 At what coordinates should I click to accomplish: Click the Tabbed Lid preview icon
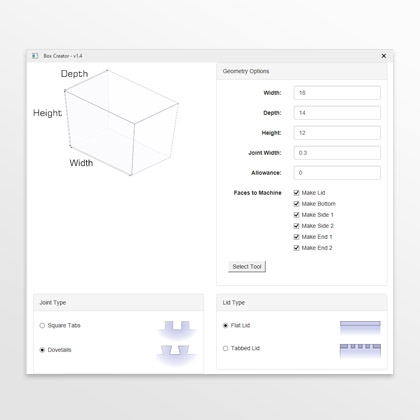point(360,351)
